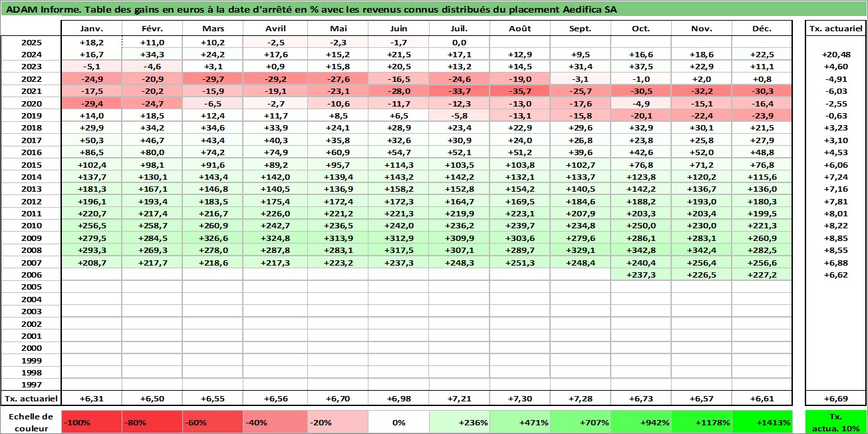This screenshot has height=434, width=868.
Task: Select the -60% color scale swatch
Action: click(x=213, y=422)
